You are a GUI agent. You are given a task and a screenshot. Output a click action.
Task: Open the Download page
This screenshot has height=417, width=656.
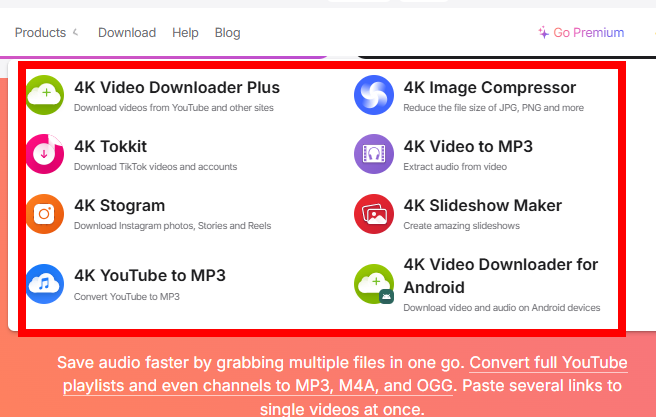(127, 33)
